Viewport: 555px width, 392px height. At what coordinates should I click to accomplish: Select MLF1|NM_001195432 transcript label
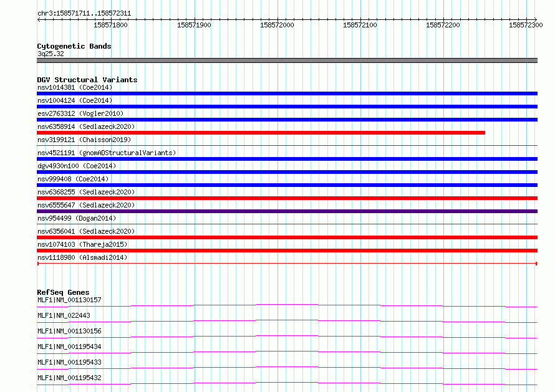click(69, 378)
